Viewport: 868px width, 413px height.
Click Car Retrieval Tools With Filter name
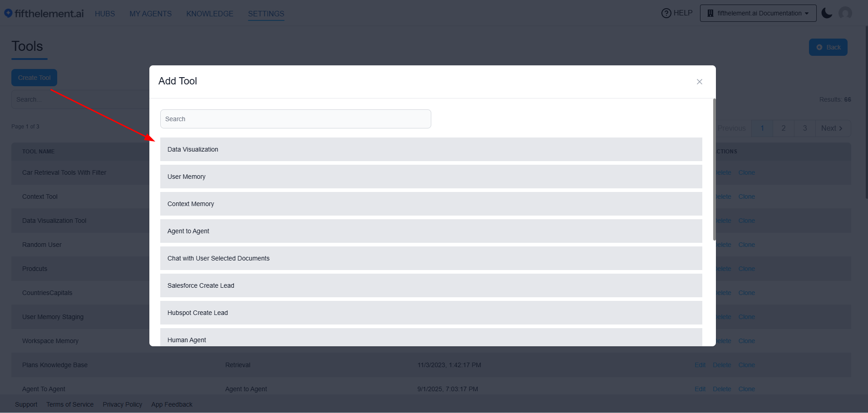(64, 172)
